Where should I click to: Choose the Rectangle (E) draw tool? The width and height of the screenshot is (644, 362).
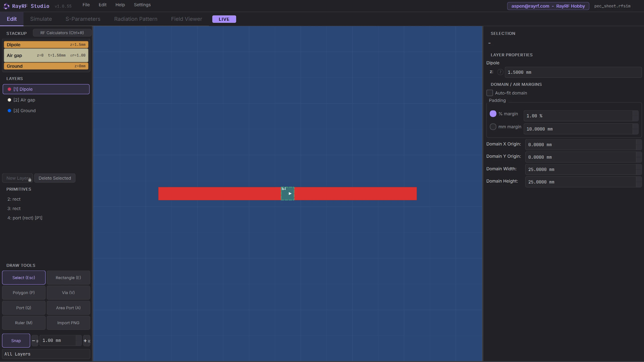(68, 278)
